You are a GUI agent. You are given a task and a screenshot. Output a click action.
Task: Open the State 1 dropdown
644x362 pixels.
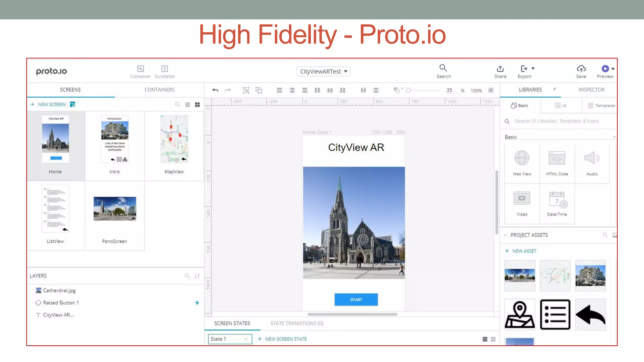click(x=230, y=339)
